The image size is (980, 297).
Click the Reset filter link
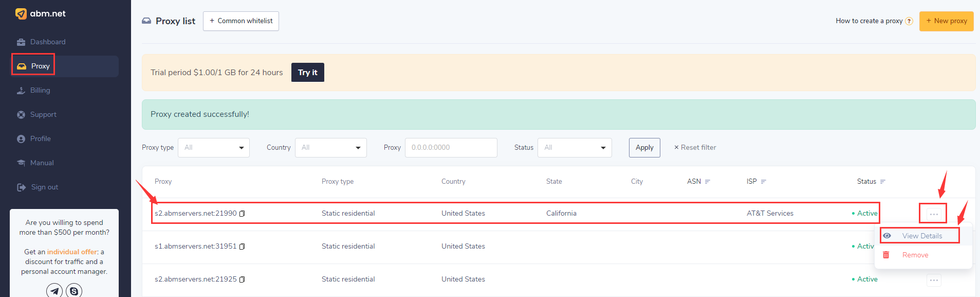[695, 148]
